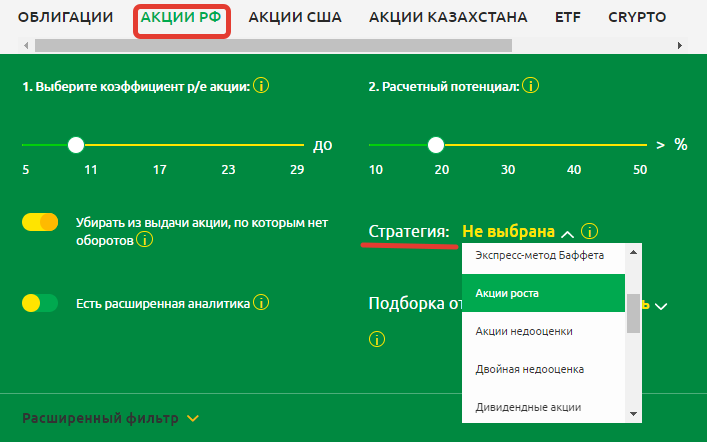Expand the Расширенный фильтр section
The width and height of the screenshot is (707, 442).
(x=193, y=418)
